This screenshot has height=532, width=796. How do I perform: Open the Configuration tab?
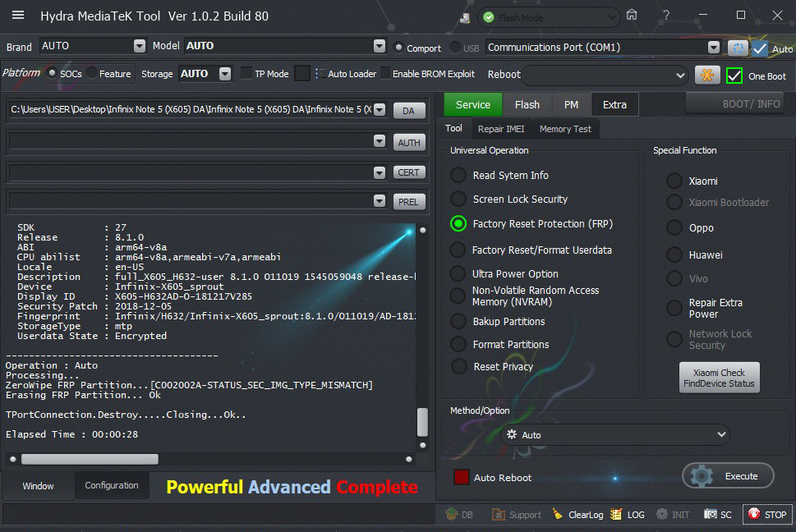click(111, 485)
